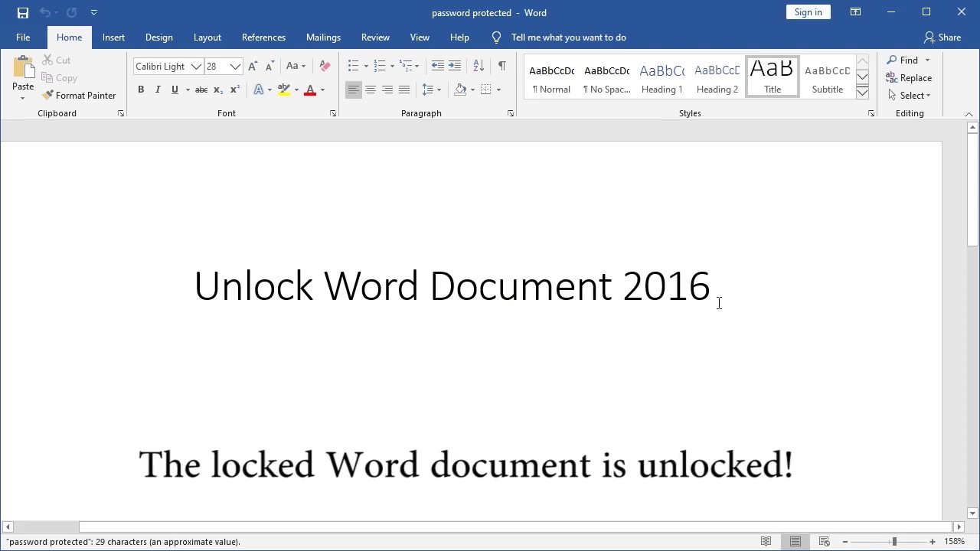Toggle italic formatting
Image resolution: width=980 pixels, height=551 pixels.
pos(158,90)
